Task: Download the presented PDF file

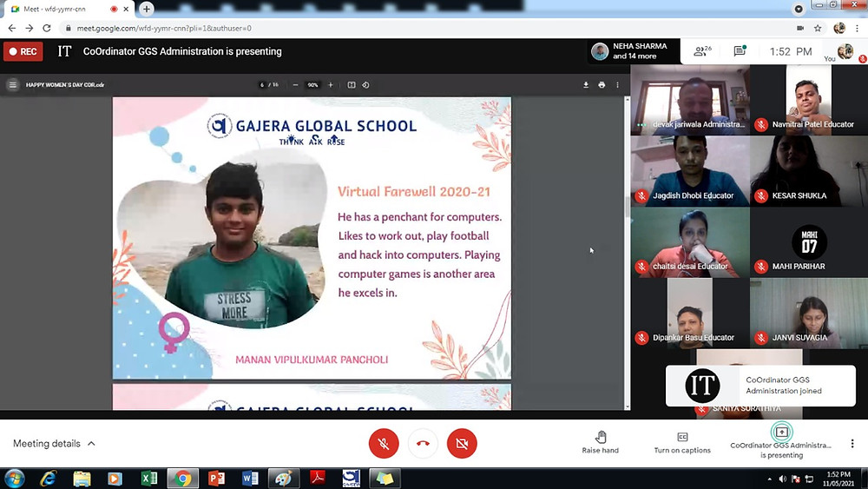Action: [x=586, y=85]
